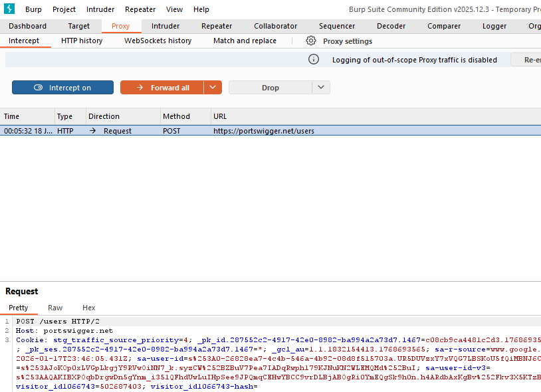Switch to the Target tab
Screen dimensions: 541x392
[78, 26]
